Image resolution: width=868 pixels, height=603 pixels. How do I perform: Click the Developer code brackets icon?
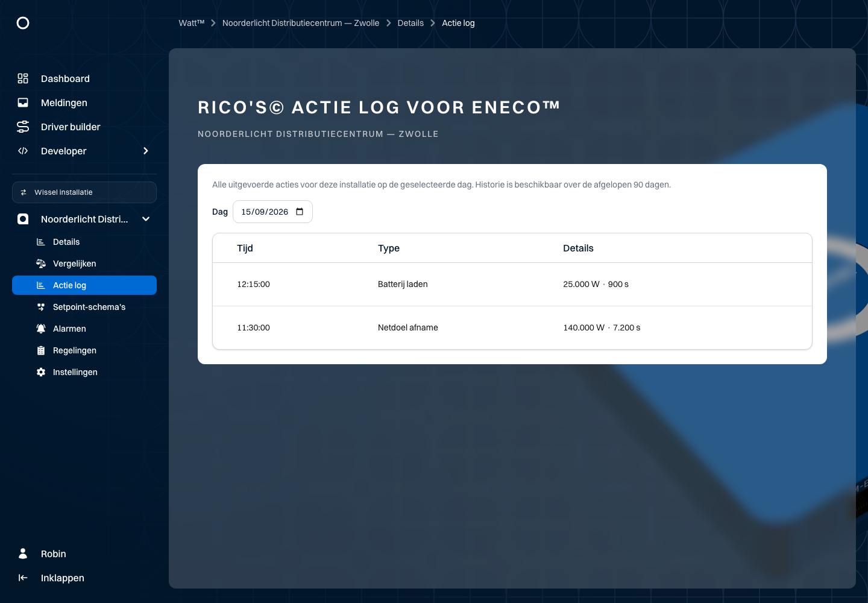[x=23, y=151]
